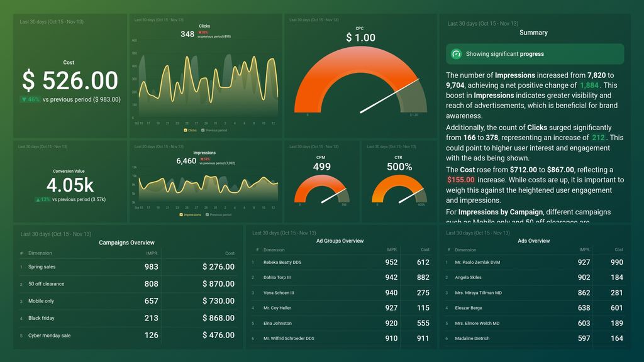Click the 'Showing significant progress' banner
Image resolution: width=644 pixels, height=362 pixels.
(x=535, y=54)
